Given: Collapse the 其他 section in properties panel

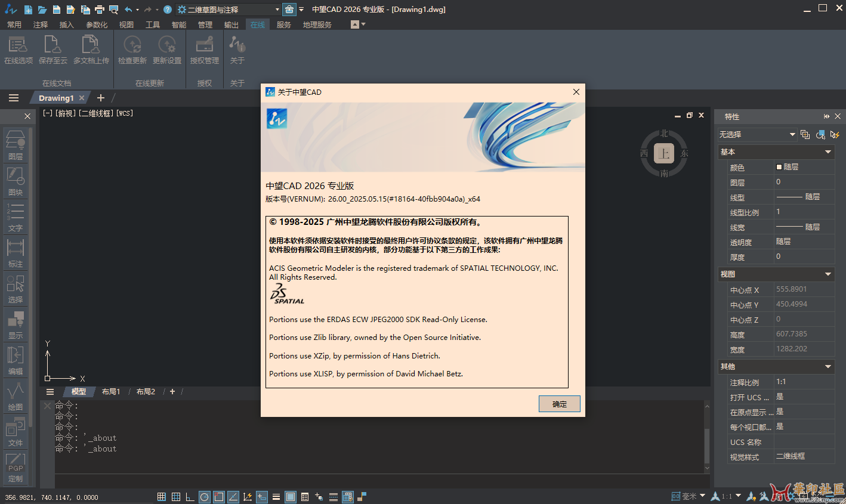Looking at the screenshot, I should [828, 366].
